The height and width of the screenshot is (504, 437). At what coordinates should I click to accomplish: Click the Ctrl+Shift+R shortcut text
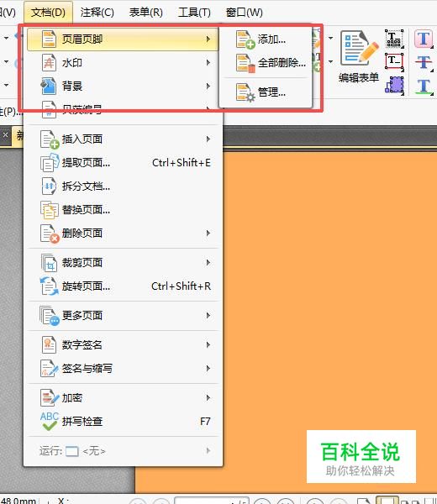(181, 286)
